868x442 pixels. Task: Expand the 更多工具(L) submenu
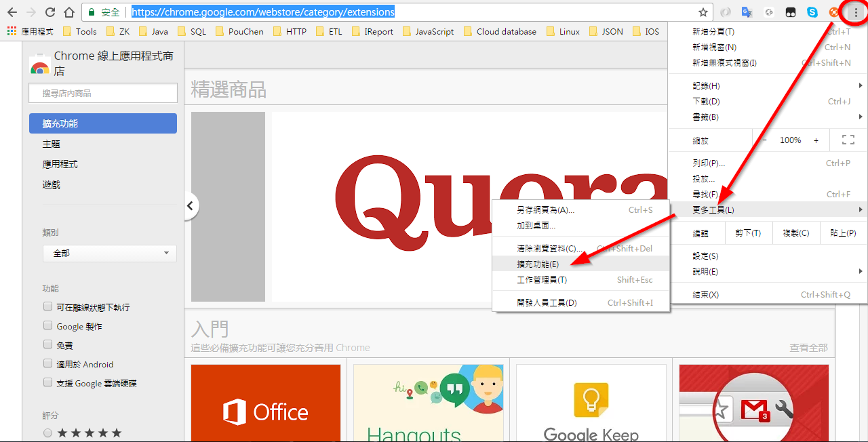(768, 209)
